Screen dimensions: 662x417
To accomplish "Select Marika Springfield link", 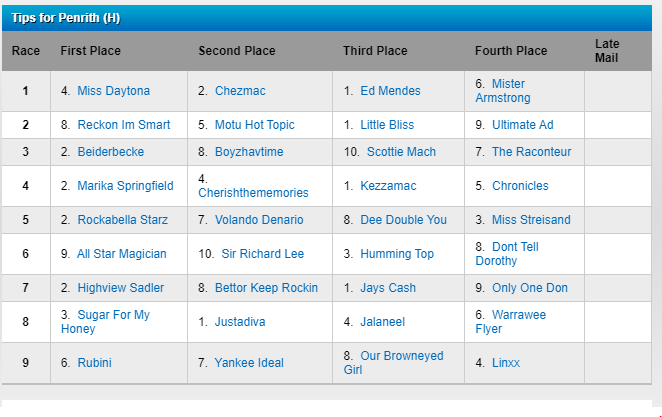I will 125,186.
